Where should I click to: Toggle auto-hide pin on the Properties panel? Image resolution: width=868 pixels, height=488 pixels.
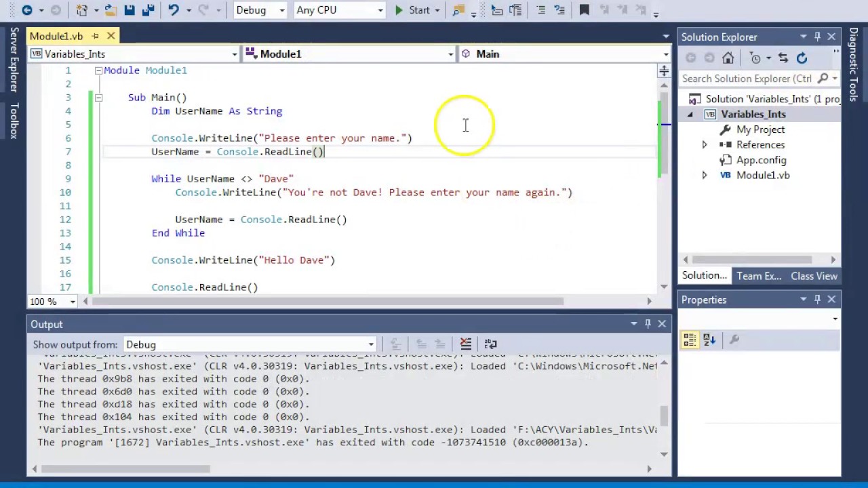pos(817,300)
